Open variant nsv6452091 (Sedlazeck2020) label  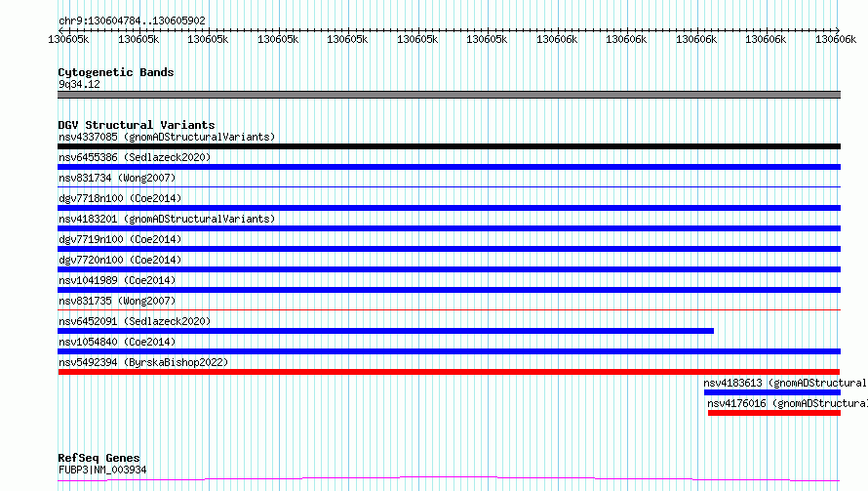tap(135, 321)
